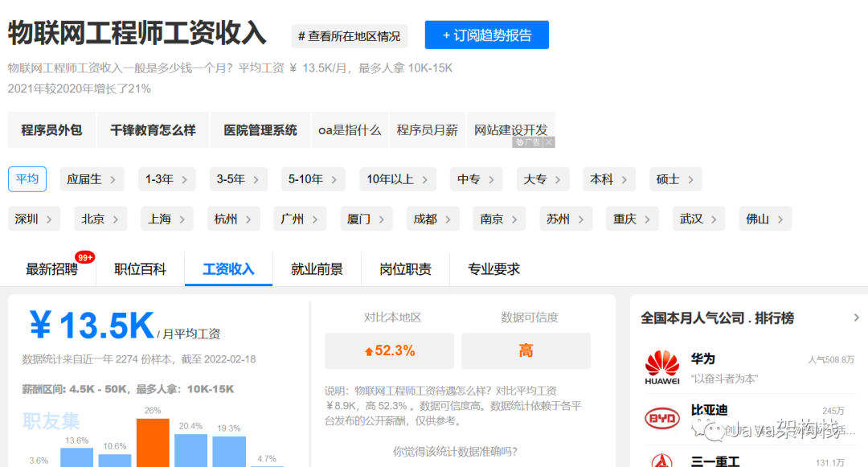The height and width of the screenshot is (467, 868).
Task: Click the ¥13.5K average salary figure
Action: [92, 326]
